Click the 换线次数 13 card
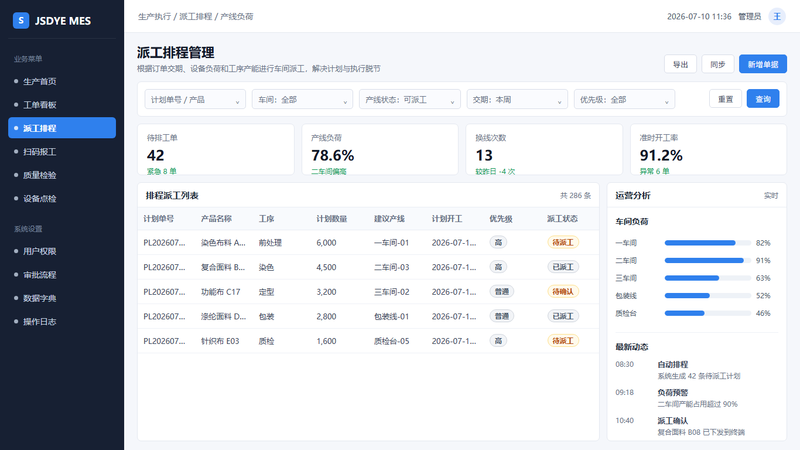Screen dimensions: 800x450 pyautogui.click(x=544, y=149)
